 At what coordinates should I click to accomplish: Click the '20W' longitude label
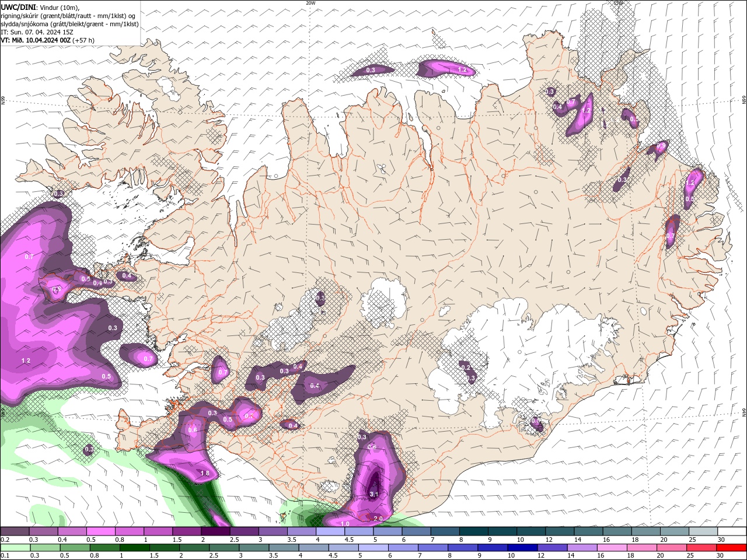click(310, 3)
